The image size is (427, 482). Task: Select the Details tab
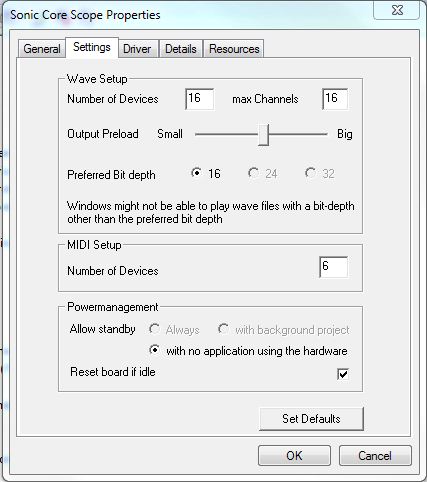tap(181, 49)
